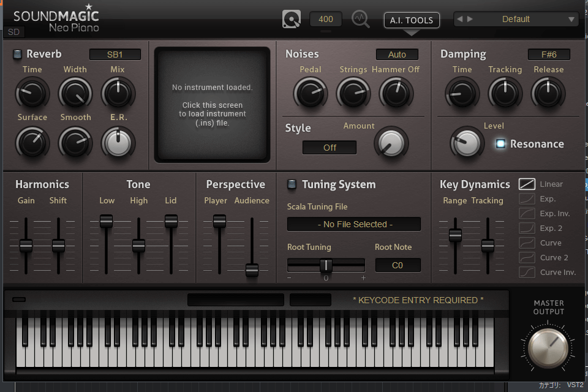
Task: Click the Resonance Level knob
Action: point(467,143)
